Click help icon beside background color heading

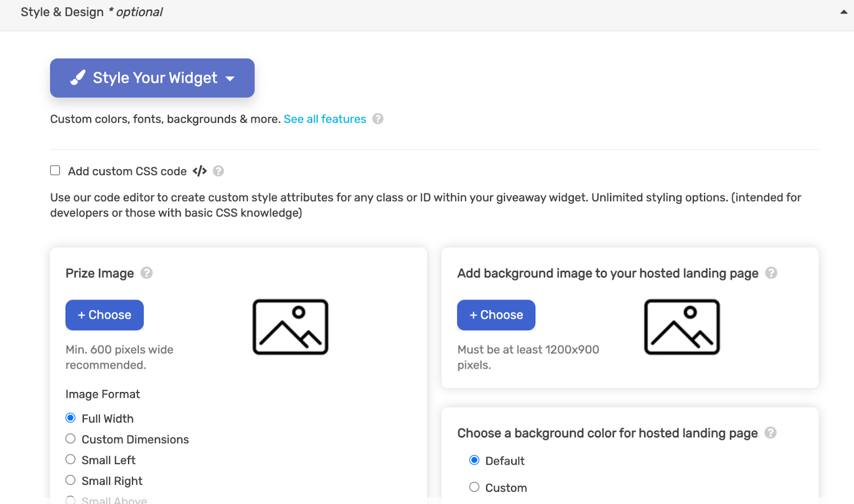[770, 433]
